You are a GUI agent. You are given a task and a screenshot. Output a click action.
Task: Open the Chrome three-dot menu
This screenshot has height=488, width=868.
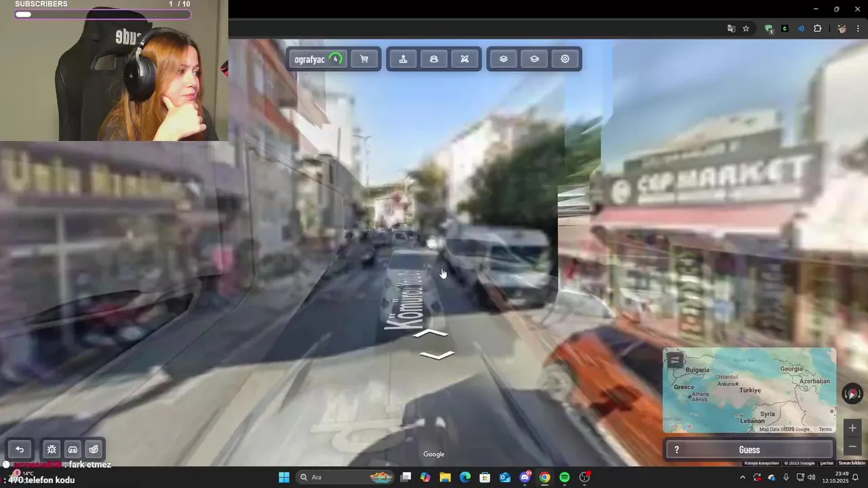point(859,28)
